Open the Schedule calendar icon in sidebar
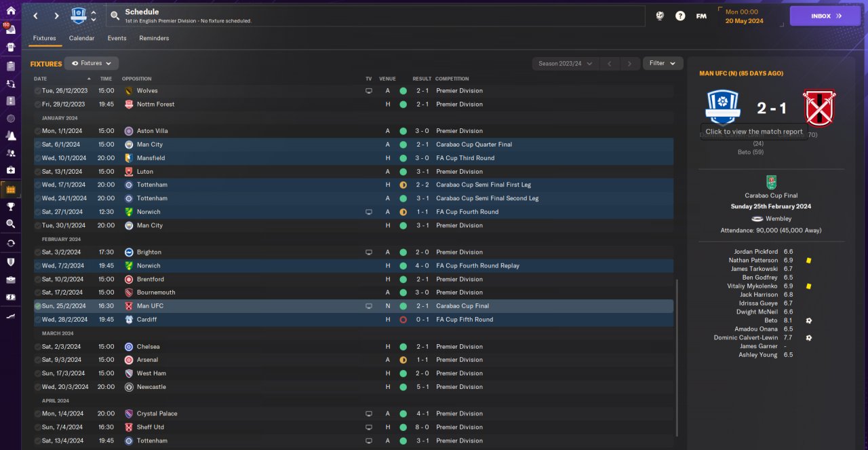 tap(10, 189)
